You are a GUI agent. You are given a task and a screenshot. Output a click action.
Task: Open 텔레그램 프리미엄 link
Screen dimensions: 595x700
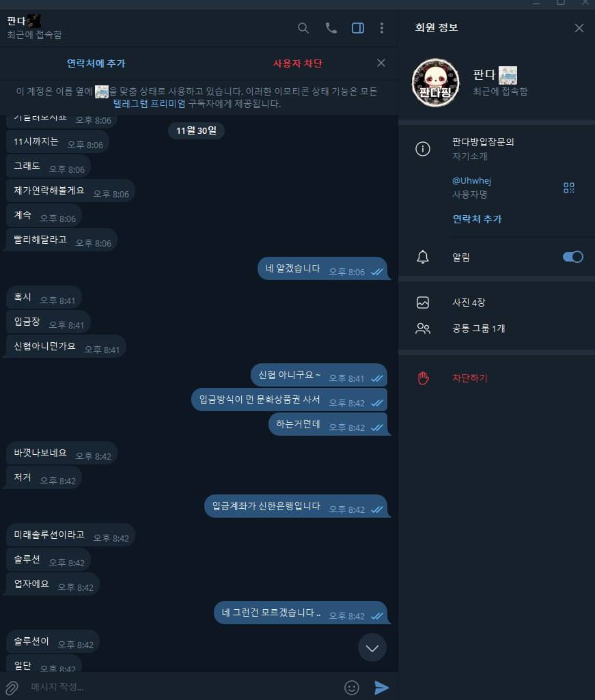coord(149,104)
